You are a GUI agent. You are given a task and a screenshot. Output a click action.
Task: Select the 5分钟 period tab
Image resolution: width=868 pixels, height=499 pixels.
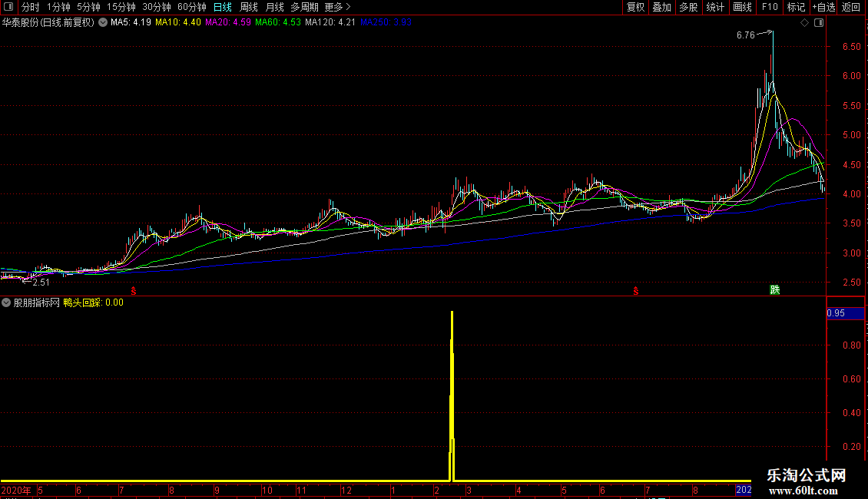(x=88, y=7)
